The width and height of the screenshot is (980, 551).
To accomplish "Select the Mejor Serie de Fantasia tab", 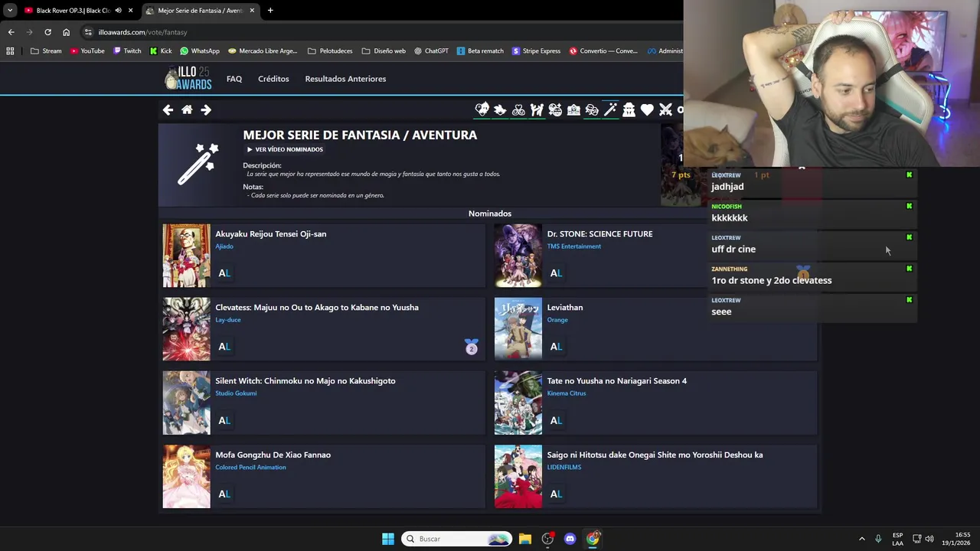I will pyautogui.click(x=200, y=11).
